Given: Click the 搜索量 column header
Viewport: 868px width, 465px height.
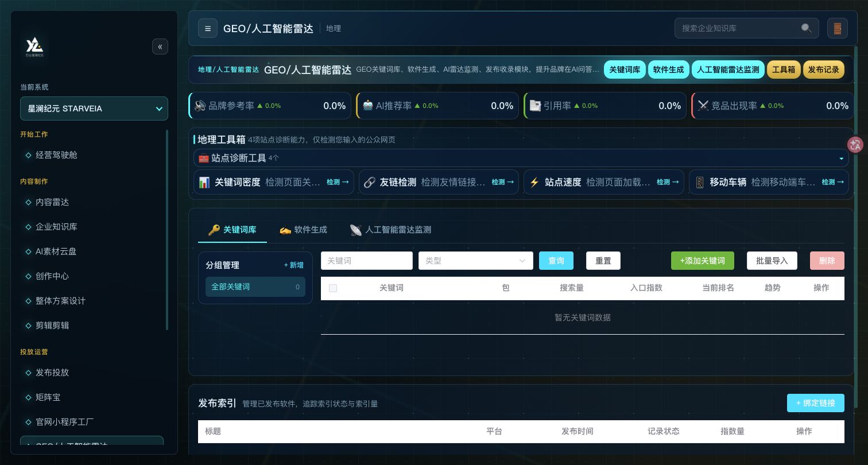Looking at the screenshot, I should [572, 288].
